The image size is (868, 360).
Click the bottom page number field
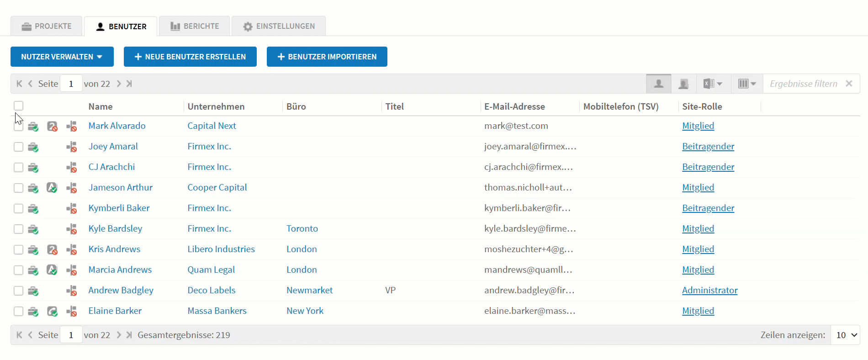pyautogui.click(x=71, y=335)
